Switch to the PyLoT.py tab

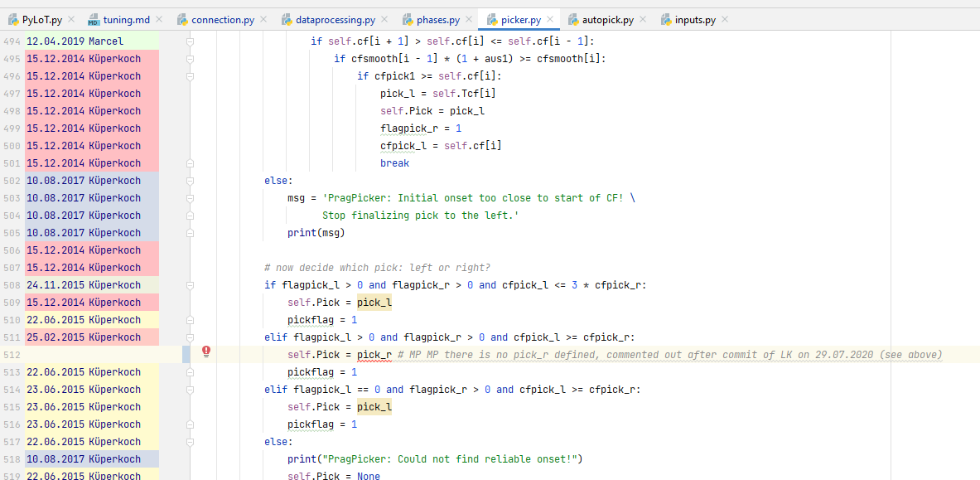click(x=41, y=20)
